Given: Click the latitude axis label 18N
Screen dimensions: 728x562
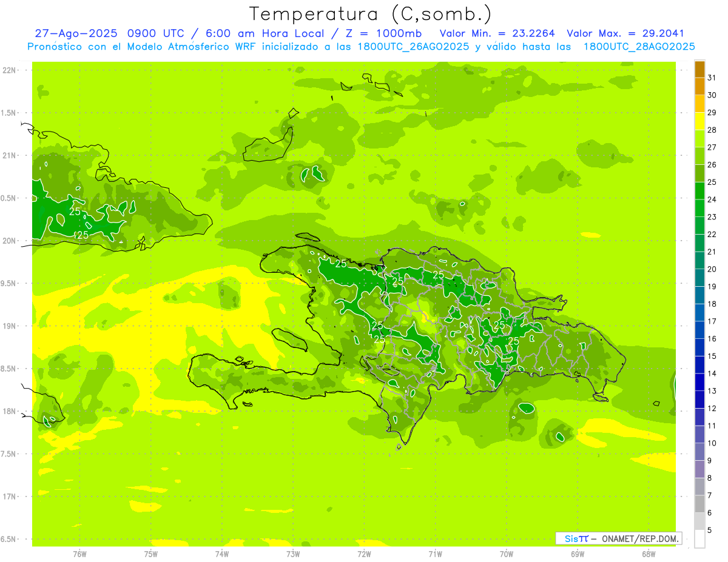Looking at the screenshot, I should tap(10, 412).
